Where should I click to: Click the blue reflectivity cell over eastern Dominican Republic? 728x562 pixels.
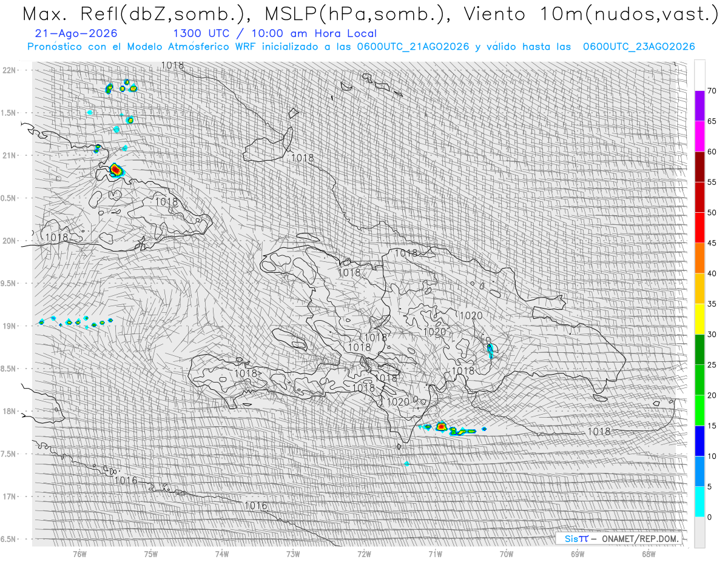490,350
